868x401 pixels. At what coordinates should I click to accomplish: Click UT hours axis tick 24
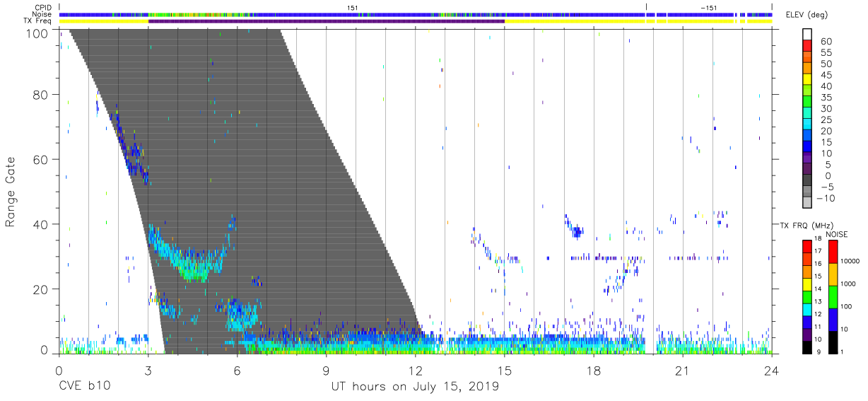point(772,370)
